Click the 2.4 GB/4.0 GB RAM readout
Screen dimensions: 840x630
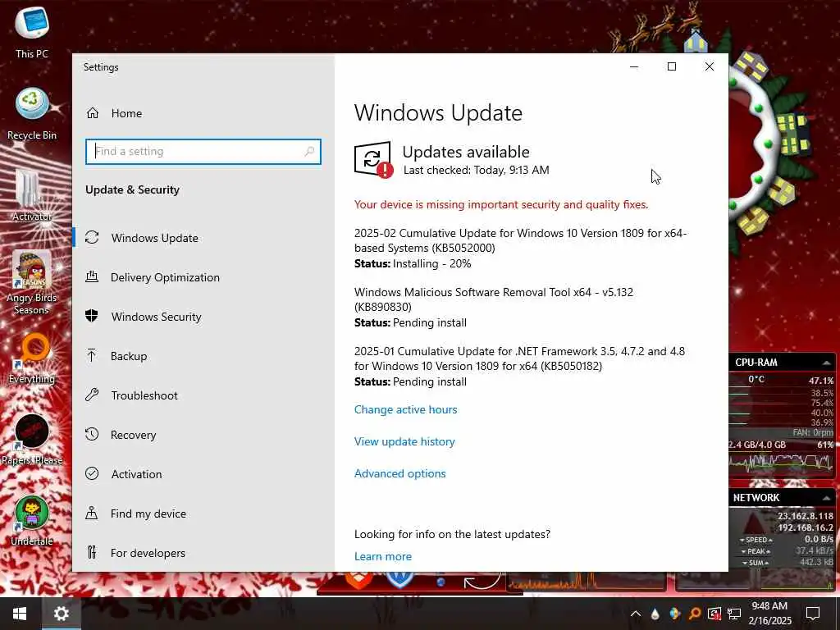(x=757, y=445)
